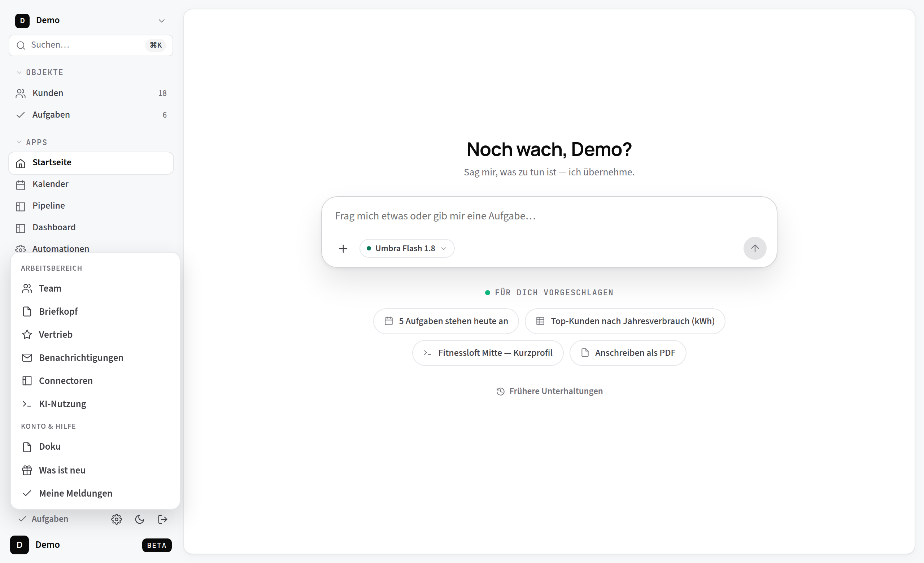
Task: Toggle dark mode with the moon icon
Action: click(x=139, y=519)
